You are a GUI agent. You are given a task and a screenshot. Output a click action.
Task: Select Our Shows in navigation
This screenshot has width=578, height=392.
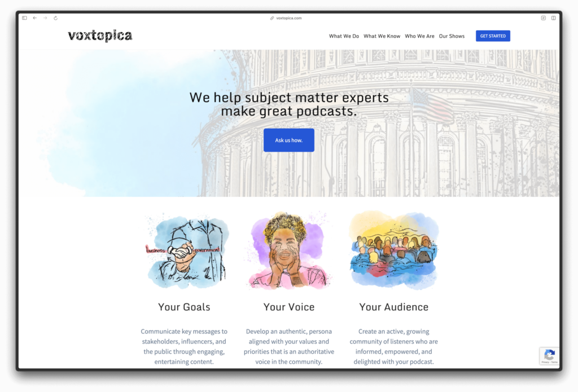point(452,36)
